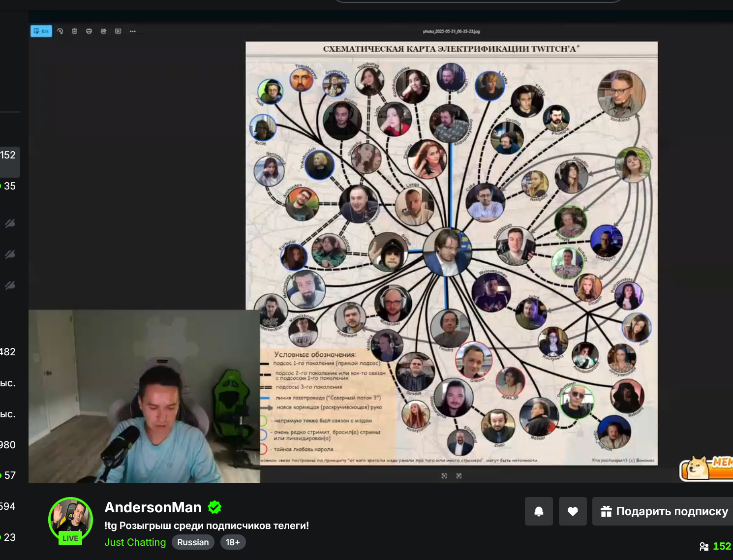
Task: Click the share icon in photo toolbar
Action: (x=104, y=31)
